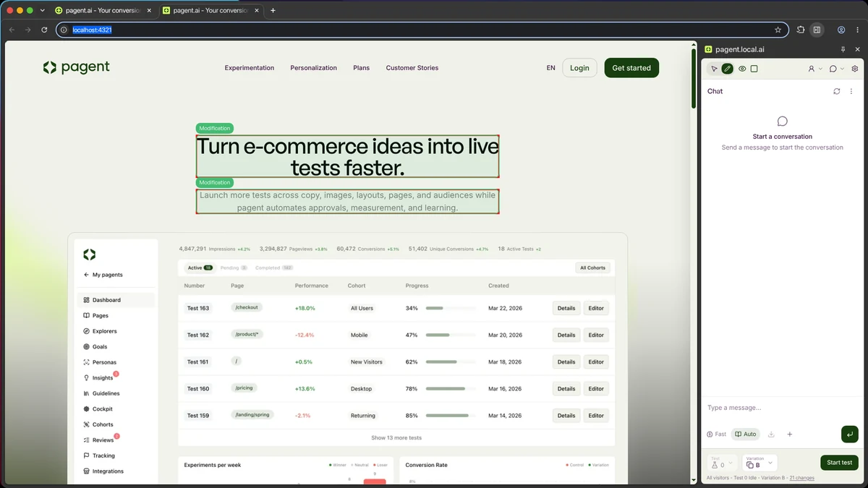Open Details for Test 163
The image size is (868, 488).
click(x=566, y=308)
